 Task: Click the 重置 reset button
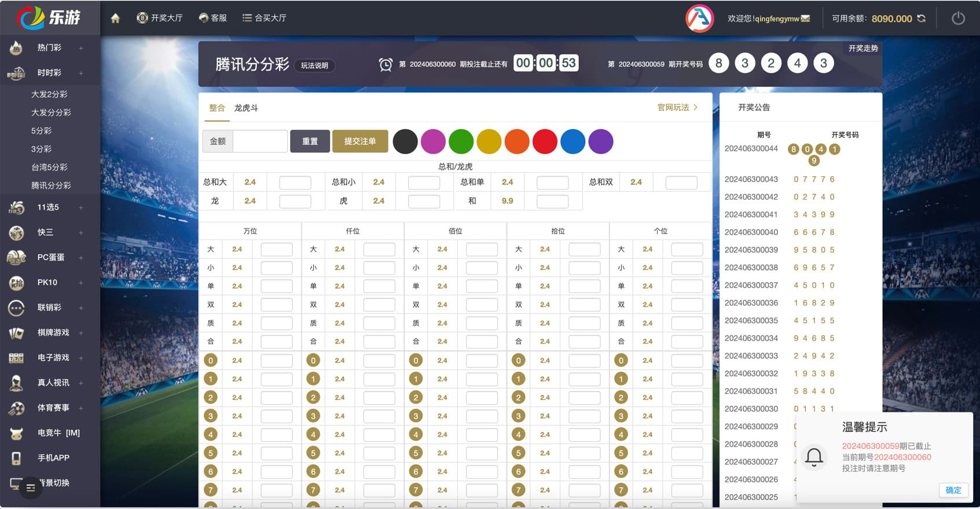310,141
